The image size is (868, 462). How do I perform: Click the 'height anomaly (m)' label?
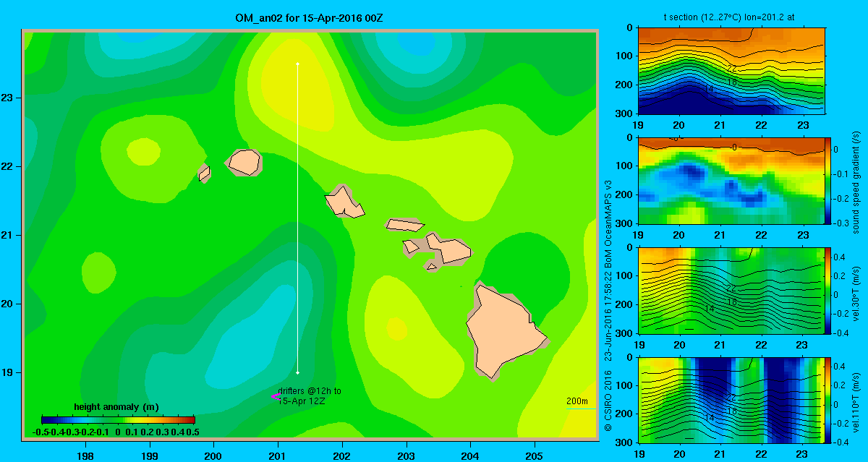coord(116,407)
